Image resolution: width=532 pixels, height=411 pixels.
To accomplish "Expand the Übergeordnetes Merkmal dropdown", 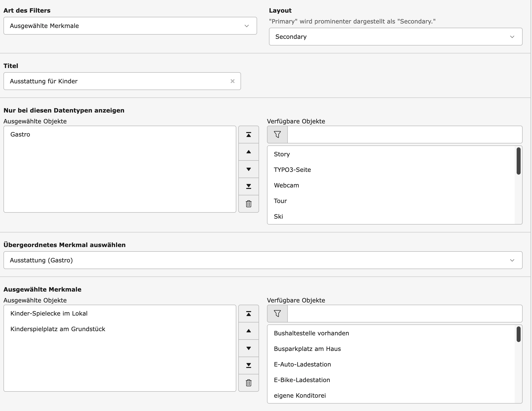I will coord(263,260).
